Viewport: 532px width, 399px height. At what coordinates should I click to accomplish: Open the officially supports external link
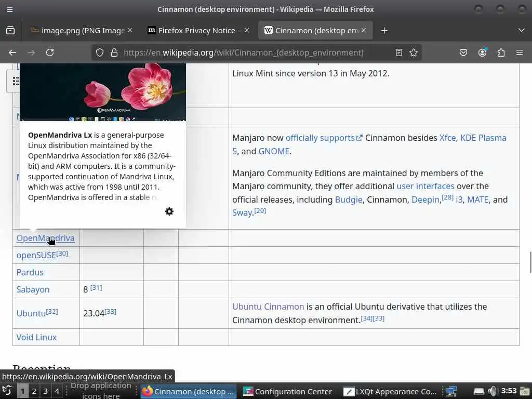(324, 138)
